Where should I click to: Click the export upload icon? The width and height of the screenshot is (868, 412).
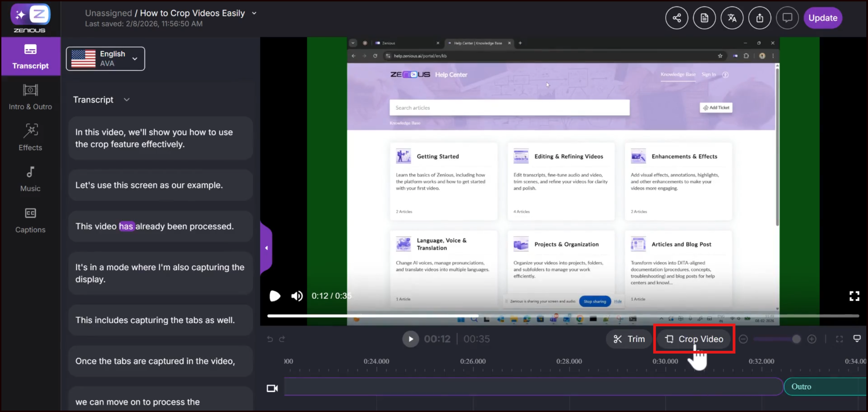pos(759,18)
